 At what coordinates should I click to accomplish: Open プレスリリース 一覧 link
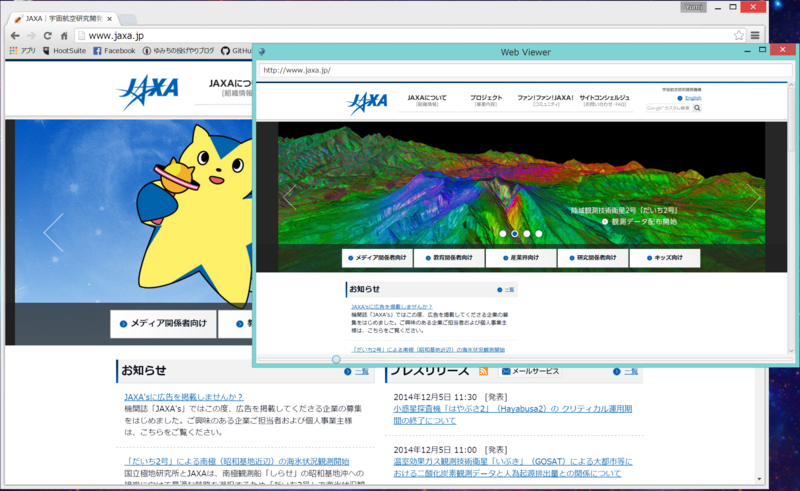tap(625, 372)
